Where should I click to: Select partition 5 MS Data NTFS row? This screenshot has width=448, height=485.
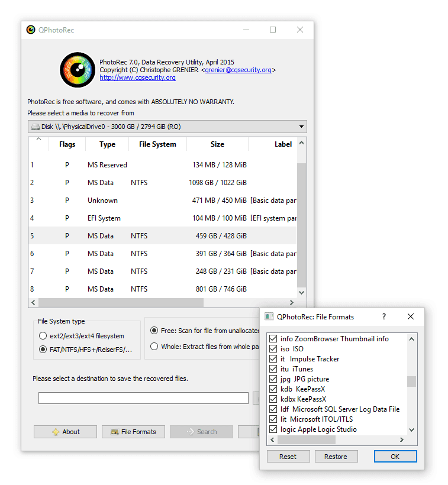163,236
